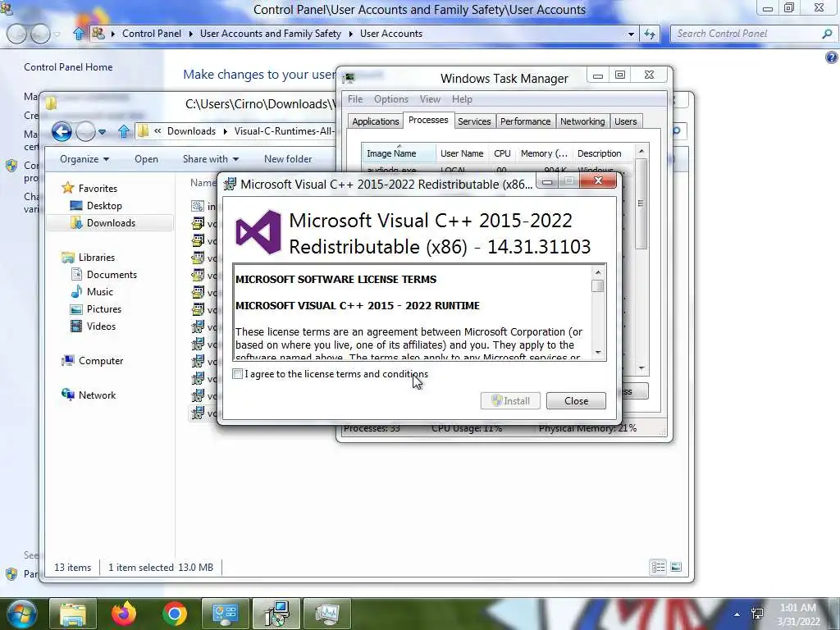Image resolution: width=840 pixels, height=630 pixels.
Task: Click the scroll down arrow in license text box
Action: 598,353
